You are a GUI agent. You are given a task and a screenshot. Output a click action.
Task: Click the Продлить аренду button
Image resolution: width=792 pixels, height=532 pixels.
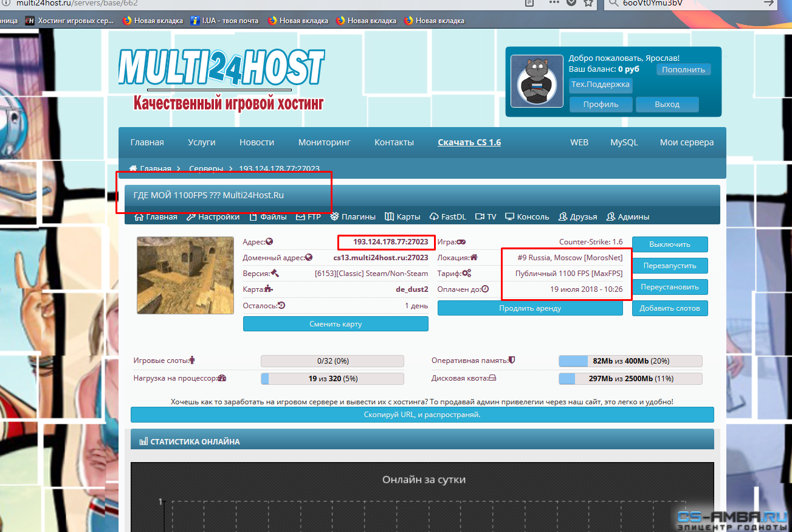coord(530,308)
